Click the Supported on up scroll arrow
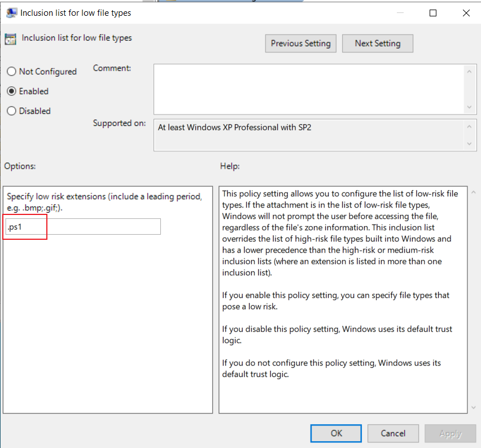Image resolution: width=481 pixels, height=448 pixels. pyautogui.click(x=469, y=126)
